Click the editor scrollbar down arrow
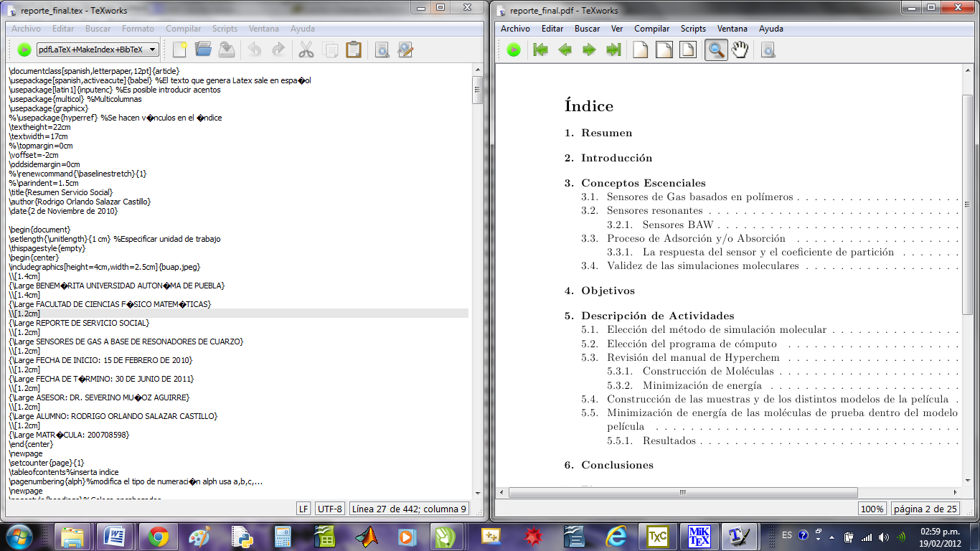This screenshot has width=980, height=551. [x=477, y=494]
